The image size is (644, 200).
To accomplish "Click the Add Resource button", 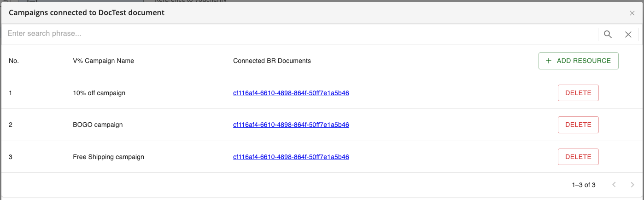I will (579, 61).
